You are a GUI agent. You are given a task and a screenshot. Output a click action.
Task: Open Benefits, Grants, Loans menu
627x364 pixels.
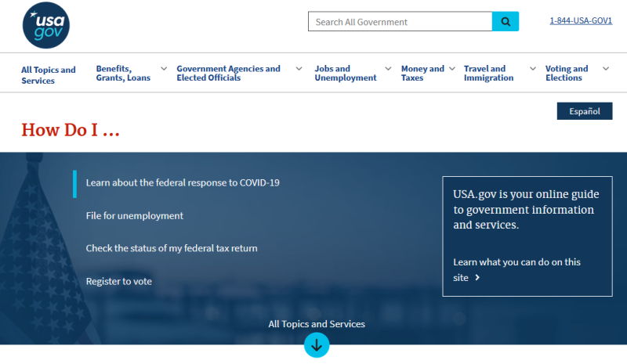123,73
